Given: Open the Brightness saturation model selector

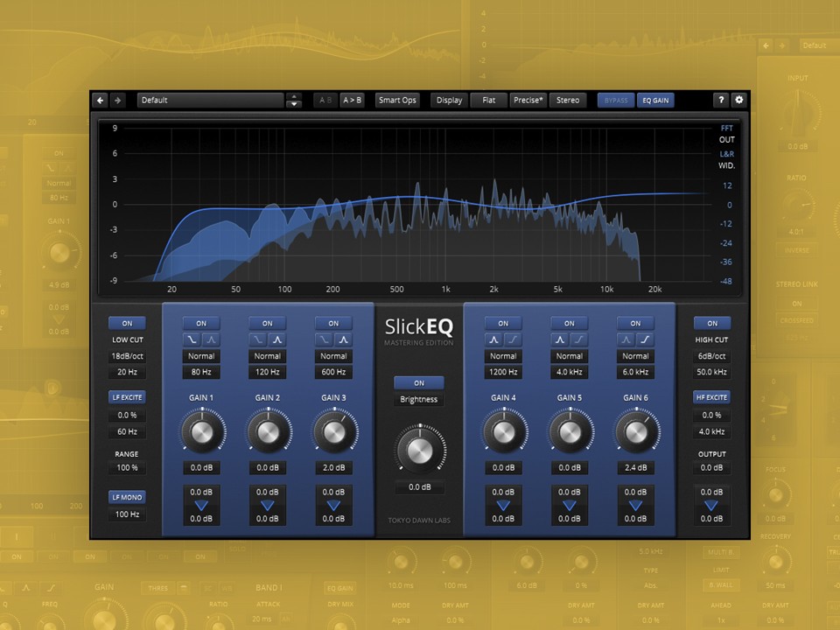Looking at the screenshot, I should coord(419,400).
